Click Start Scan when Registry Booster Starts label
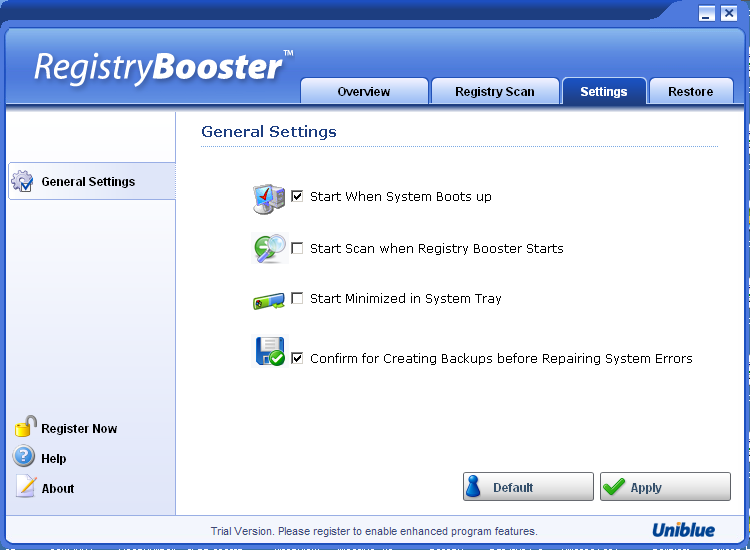Image resolution: width=750 pixels, height=550 pixels. pyautogui.click(x=437, y=249)
